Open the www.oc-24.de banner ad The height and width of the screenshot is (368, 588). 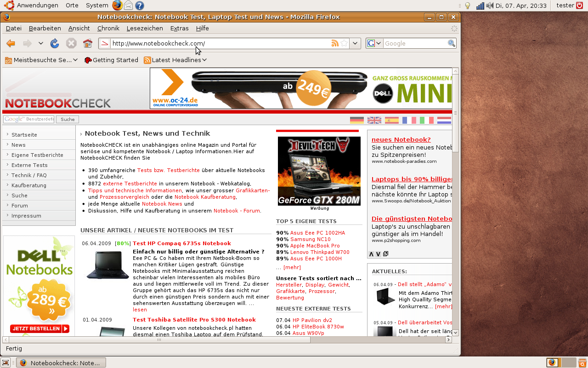(301, 88)
